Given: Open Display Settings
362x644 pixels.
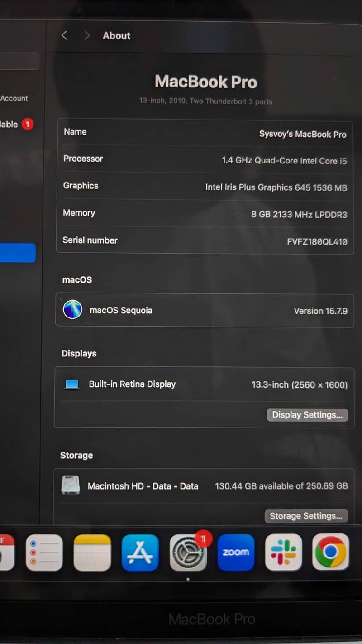Looking at the screenshot, I should [307, 415].
